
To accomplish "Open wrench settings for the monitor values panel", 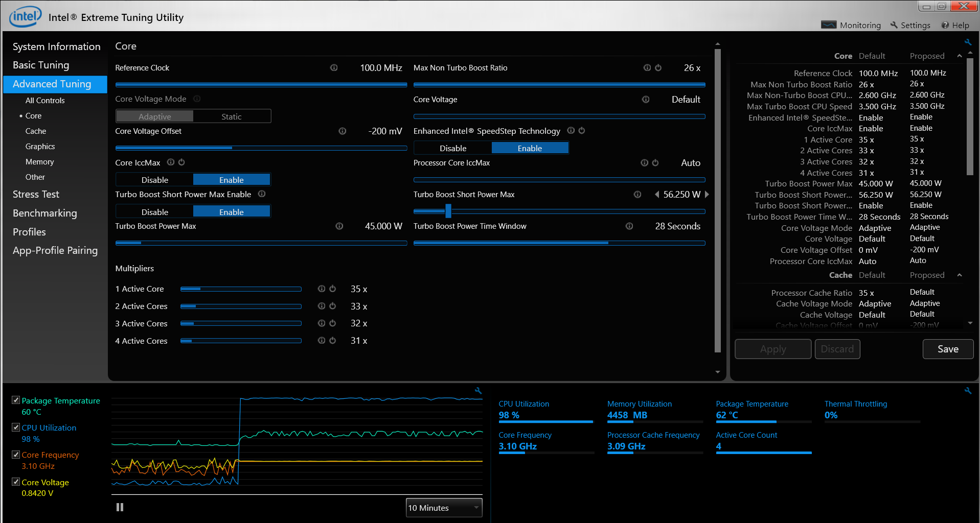I will (968, 391).
